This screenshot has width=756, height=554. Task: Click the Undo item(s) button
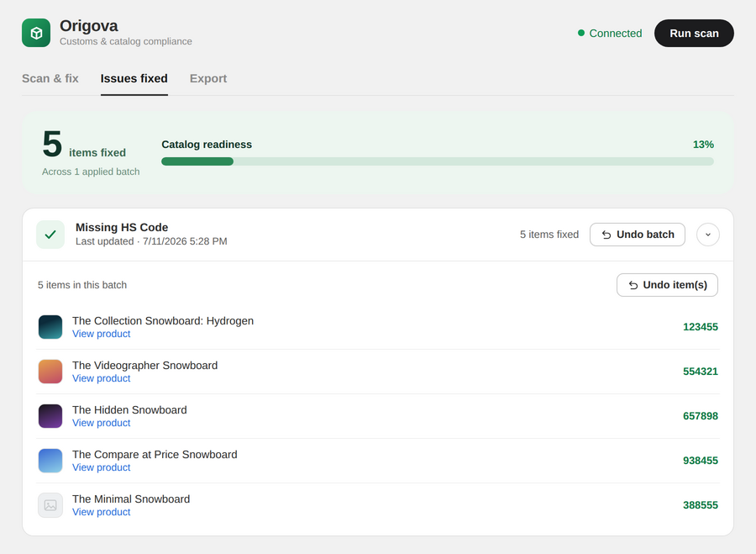[667, 285]
